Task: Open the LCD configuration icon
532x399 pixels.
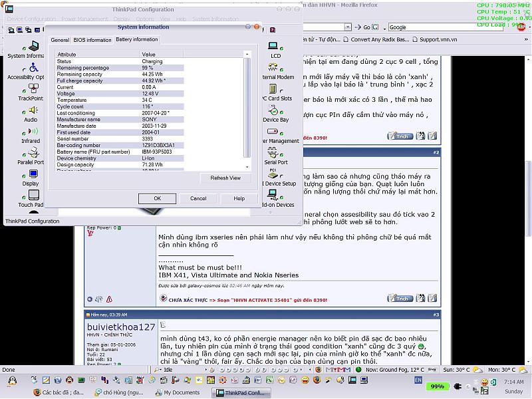Action: pyautogui.click(x=273, y=47)
